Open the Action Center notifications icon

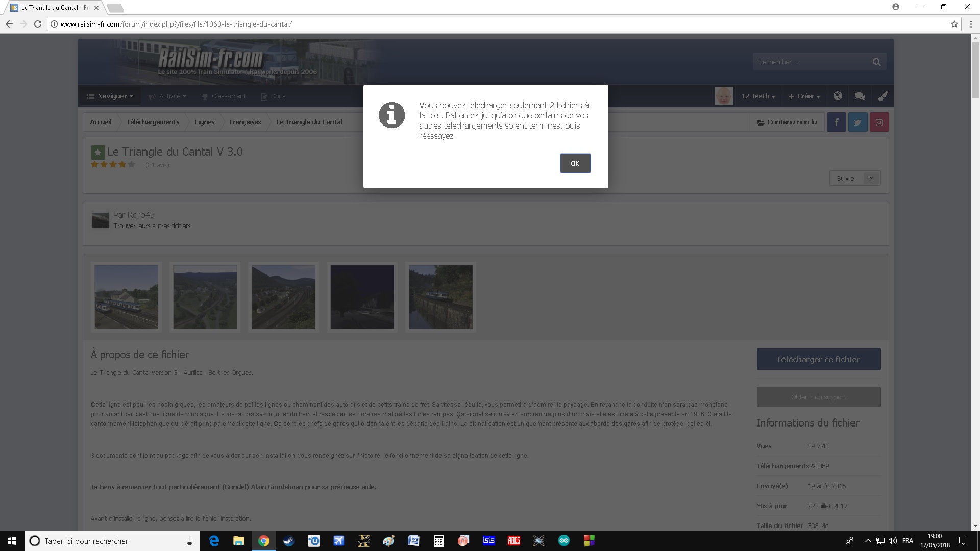click(963, 541)
